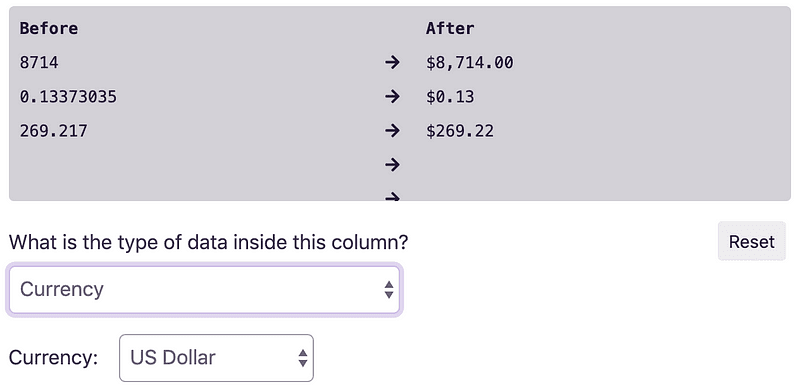The width and height of the screenshot is (800, 387).
Task: Click the 'Currency:' field label
Action: [54, 358]
